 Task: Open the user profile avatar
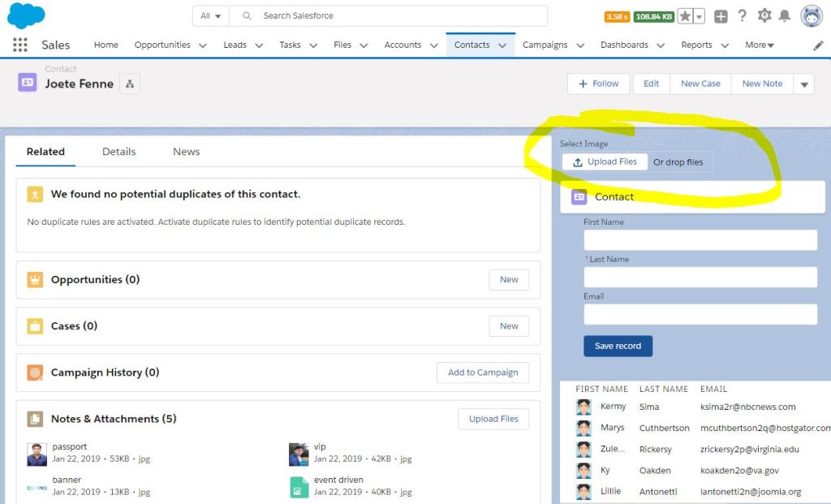coord(812,16)
